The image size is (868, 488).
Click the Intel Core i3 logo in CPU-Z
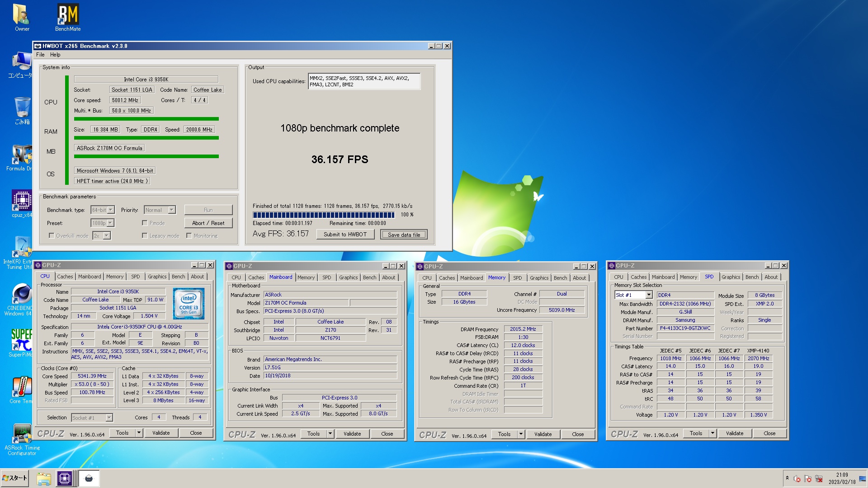pos(189,304)
